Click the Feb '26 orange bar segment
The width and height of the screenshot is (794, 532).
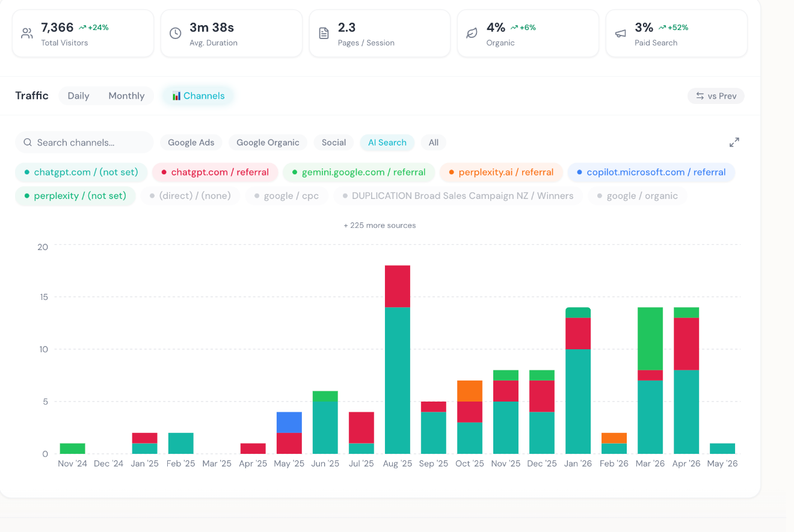(614, 438)
